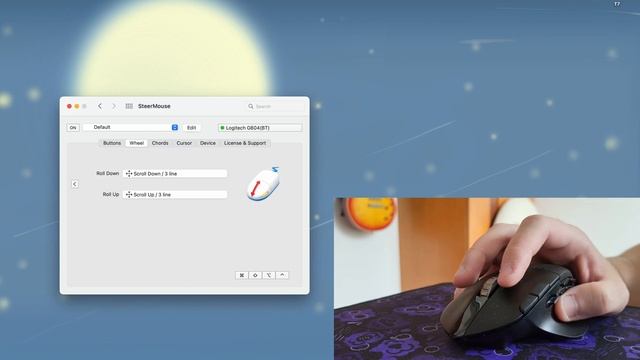Viewport: 640px width, 360px height.
Task: Click the show-all grid icon in toolbar
Action: click(129, 106)
